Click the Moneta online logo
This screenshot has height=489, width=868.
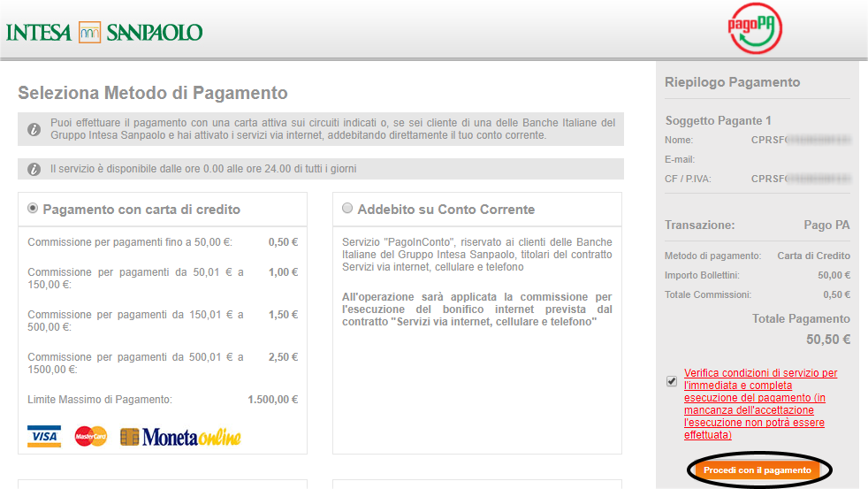point(180,437)
